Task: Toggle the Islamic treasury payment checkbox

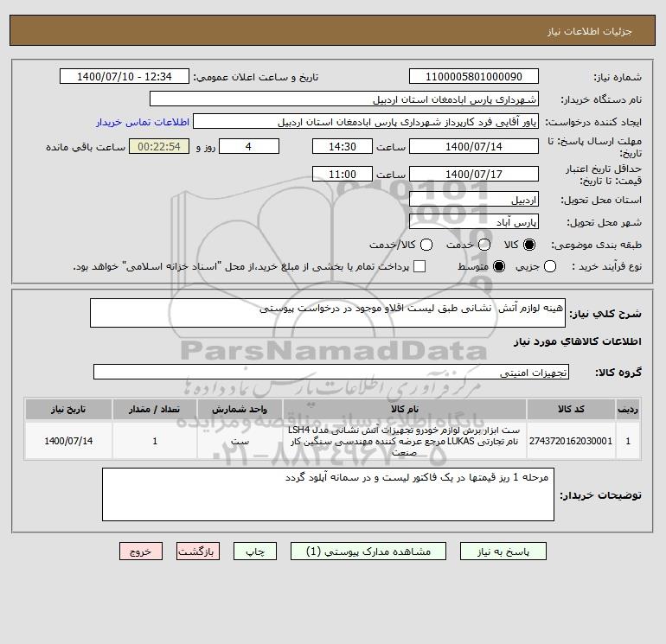Action: click(x=419, y=266)
